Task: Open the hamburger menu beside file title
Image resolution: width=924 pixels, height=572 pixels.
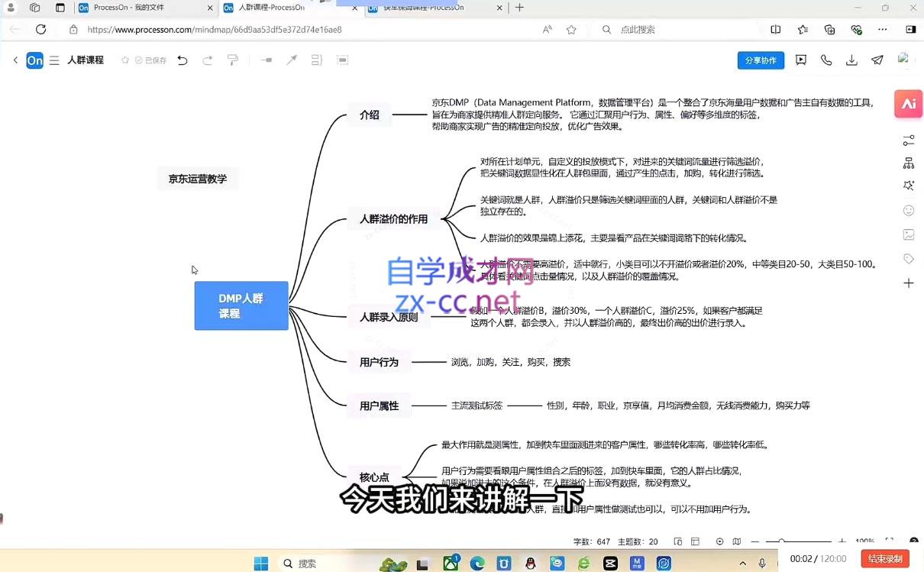Action: click(x=54, y=60)
